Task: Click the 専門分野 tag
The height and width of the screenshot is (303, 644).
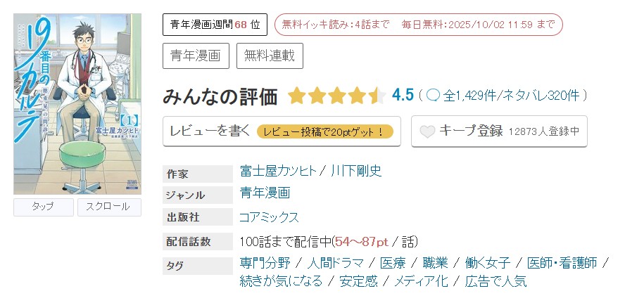Action: coord(265,263)
